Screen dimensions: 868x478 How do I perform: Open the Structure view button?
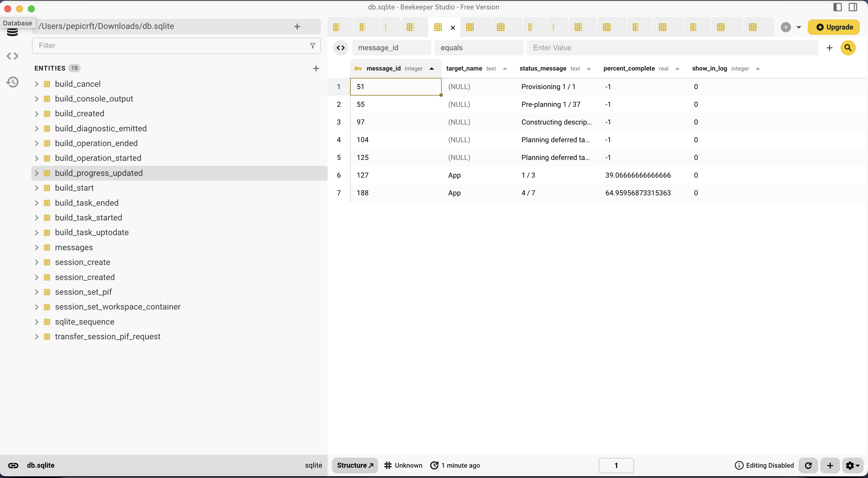click(355, 465)
